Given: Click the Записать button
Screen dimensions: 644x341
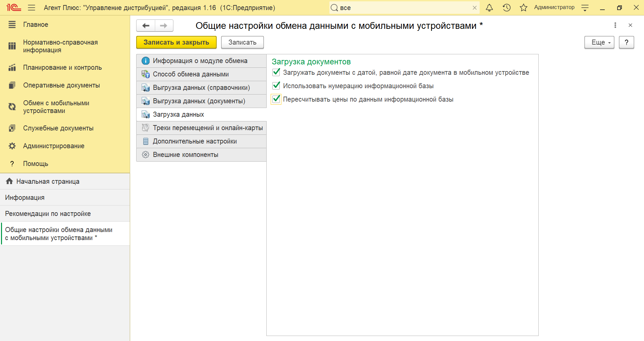Looking at the screenshot, I should (x=242, y=43).
